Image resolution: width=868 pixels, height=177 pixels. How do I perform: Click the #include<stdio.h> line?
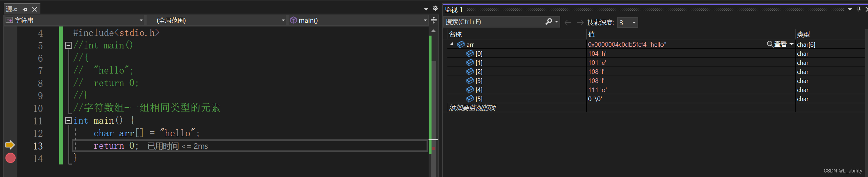(x=116, y=33)
